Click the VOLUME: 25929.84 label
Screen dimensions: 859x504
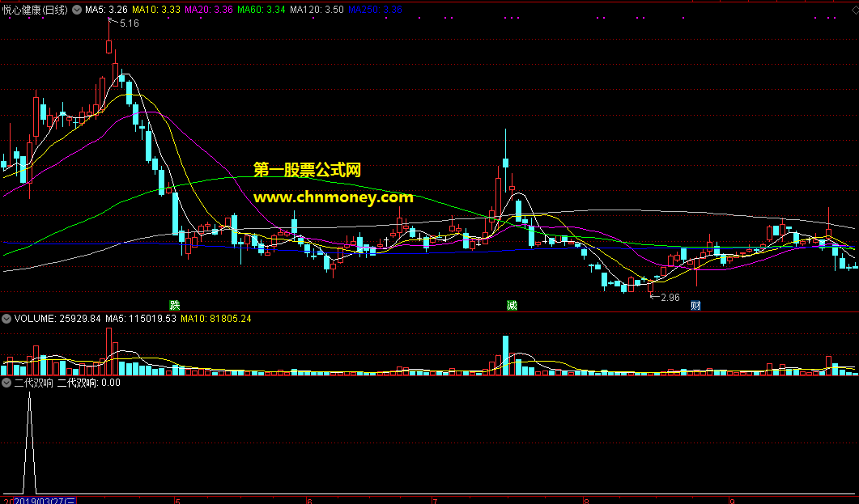click(x=57, y=319)
